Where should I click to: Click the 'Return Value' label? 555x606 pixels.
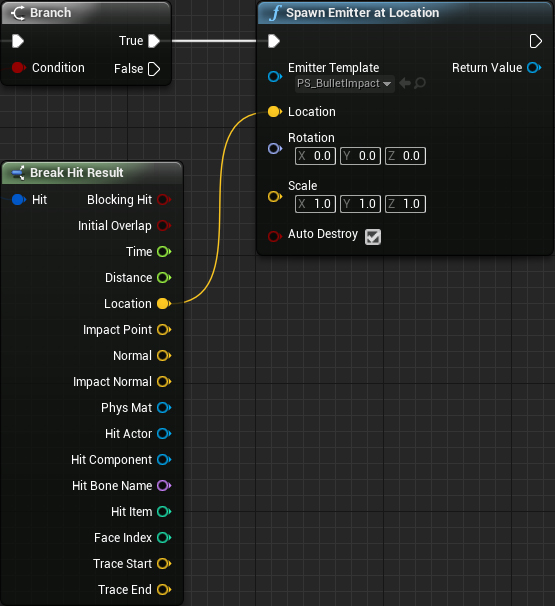point(487,68)
